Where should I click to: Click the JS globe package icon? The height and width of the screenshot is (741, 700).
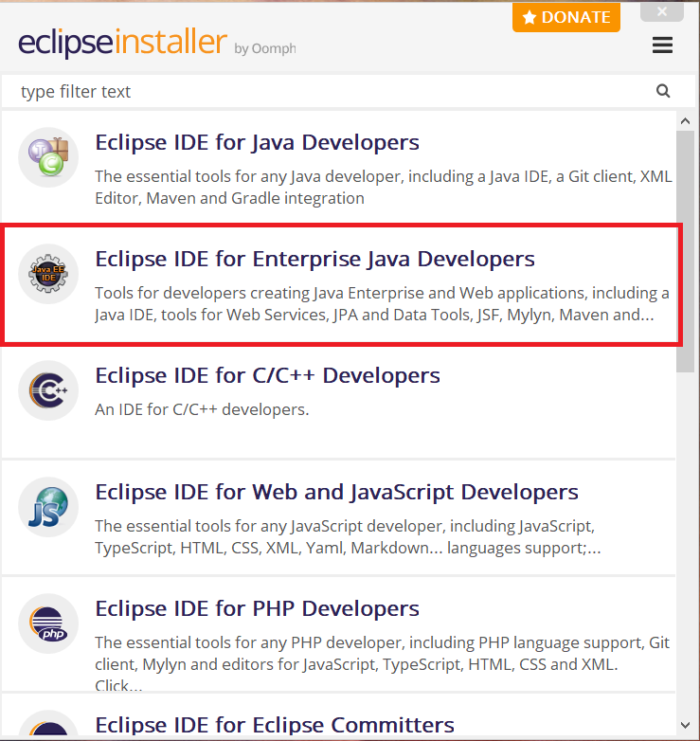48,507
